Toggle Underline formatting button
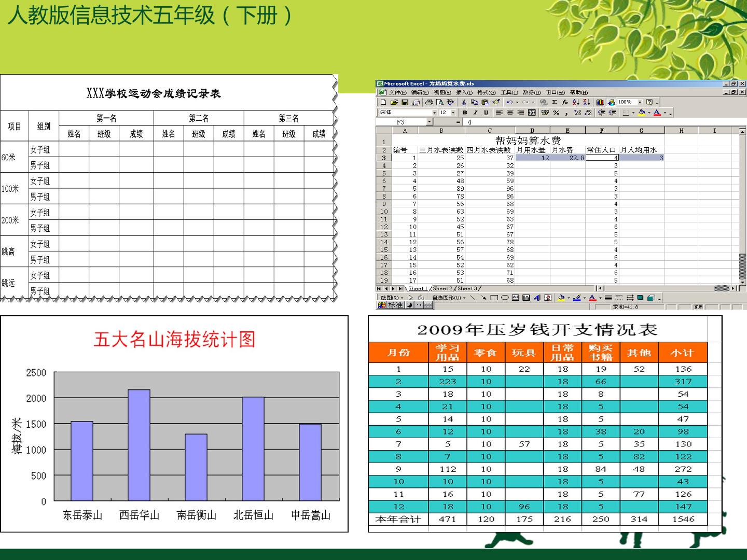This screenshot has height=560, width=747. tap(486, 113)
